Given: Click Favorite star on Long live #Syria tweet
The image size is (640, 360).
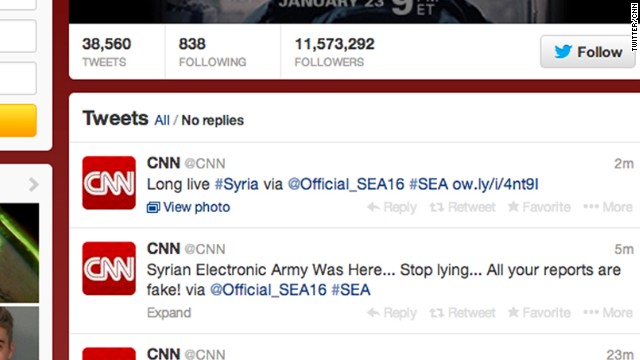Looking at the screenshot, I should [539, 207].
